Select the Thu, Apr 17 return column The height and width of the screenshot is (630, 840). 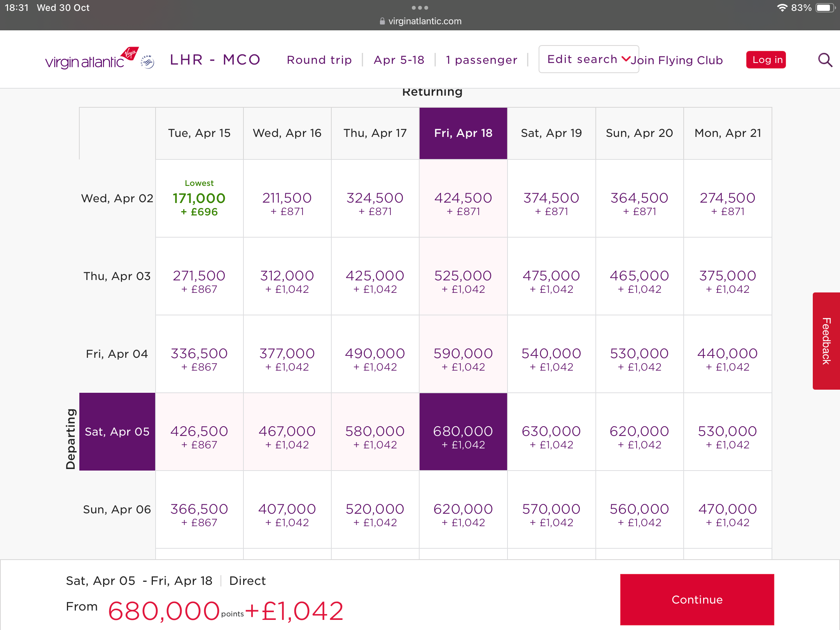(x=375, y=133)
